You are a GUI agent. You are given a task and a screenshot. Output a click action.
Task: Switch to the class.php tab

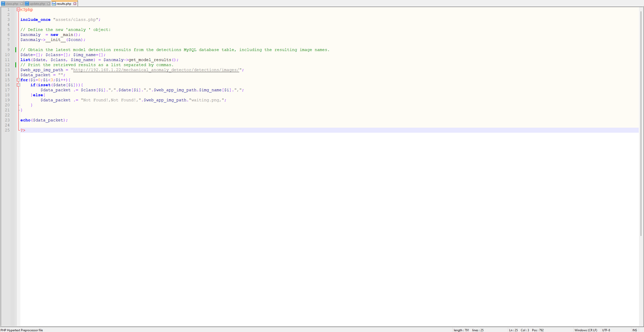tap(12, 4)
